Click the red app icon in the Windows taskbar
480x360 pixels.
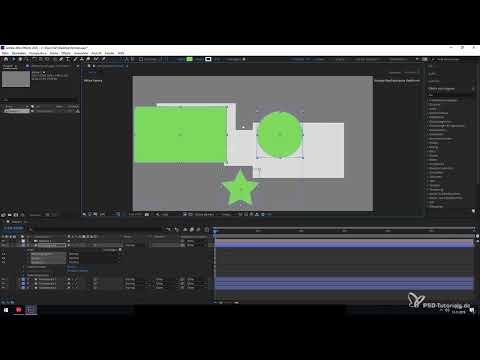(x=19, y=310)
